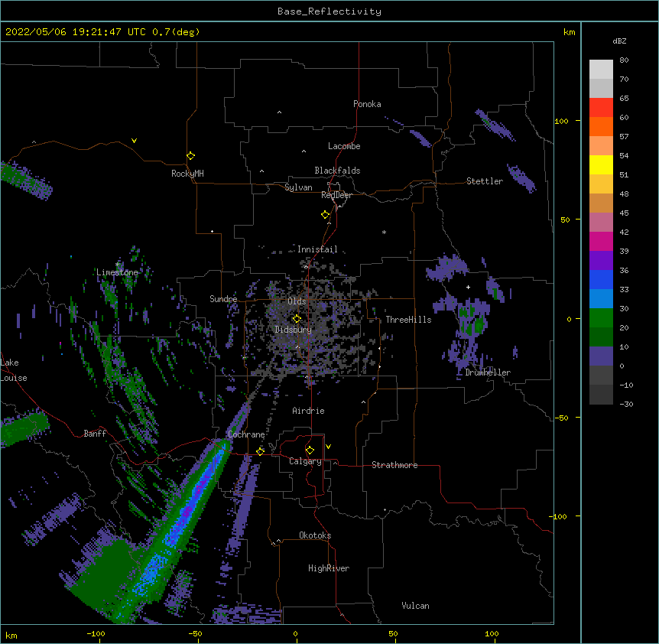
Task: Select the Sylvan label
Action: (298, 187)
